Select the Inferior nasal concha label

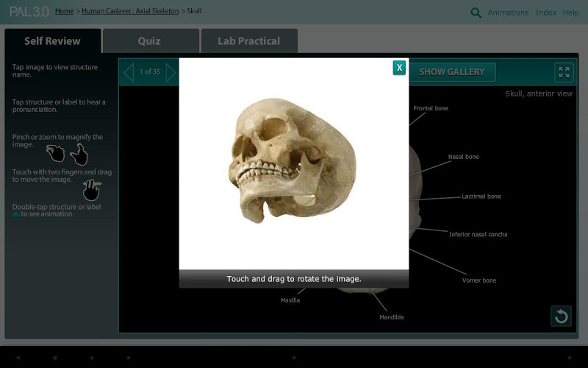(x=478, y=234)
